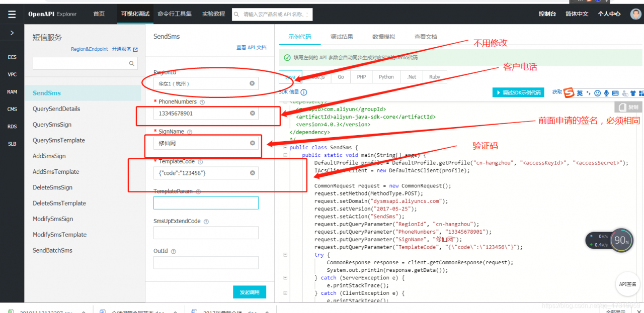Click the 发起调用 button
The image size is (644, 313).
pos(250,292)
